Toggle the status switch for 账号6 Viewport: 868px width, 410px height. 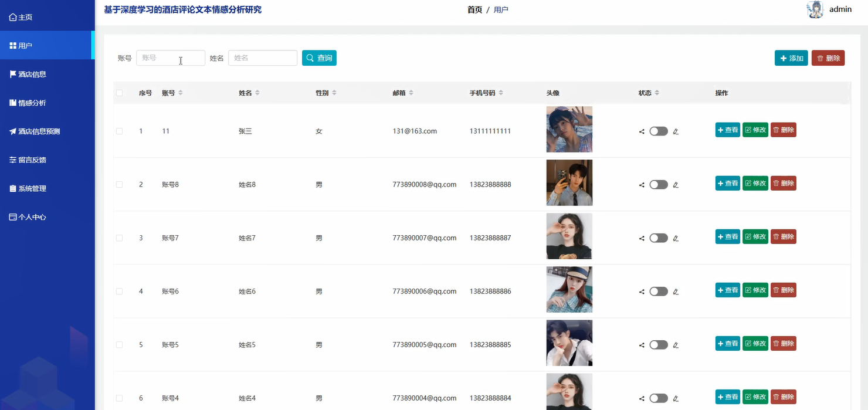pyautogui.click(x=659, y=292)
